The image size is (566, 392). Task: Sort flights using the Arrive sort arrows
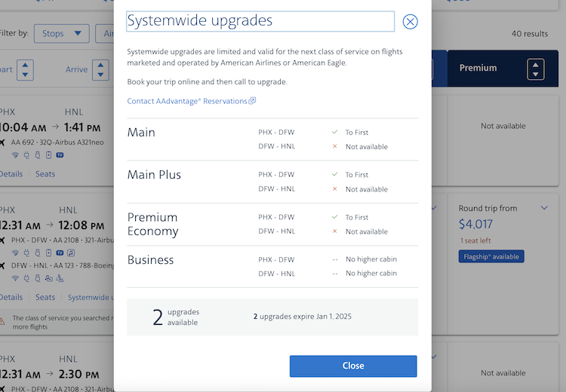click(100, 69)
